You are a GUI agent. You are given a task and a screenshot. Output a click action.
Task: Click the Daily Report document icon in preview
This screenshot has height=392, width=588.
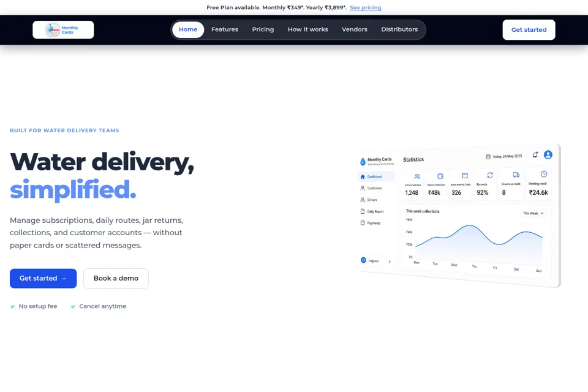(363, 211)
